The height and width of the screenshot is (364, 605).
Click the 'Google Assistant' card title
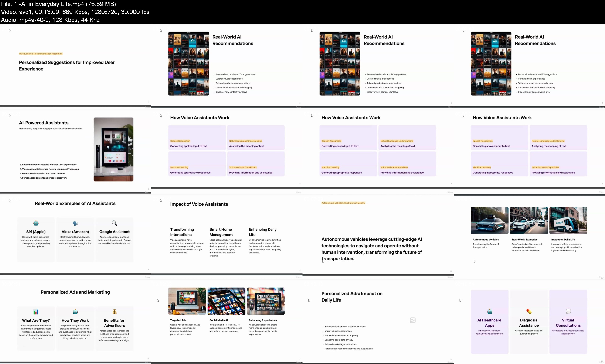(114, 232)
